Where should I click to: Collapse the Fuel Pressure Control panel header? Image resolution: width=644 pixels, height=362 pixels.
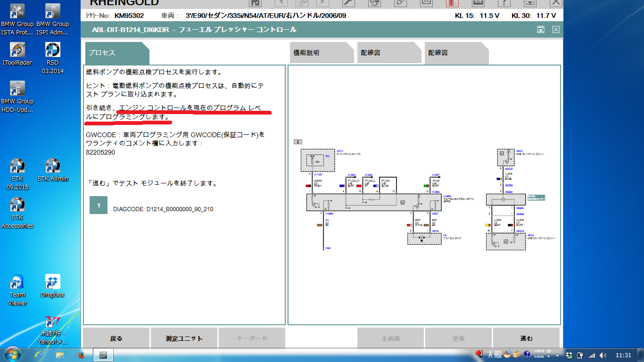[541, 30]
